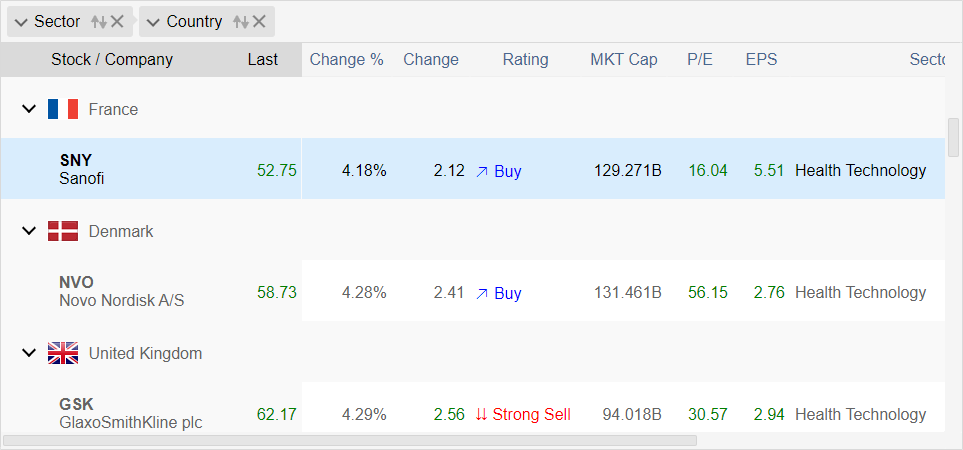
Task: Sort by the P/E column header
Action: tap(700, 60)
